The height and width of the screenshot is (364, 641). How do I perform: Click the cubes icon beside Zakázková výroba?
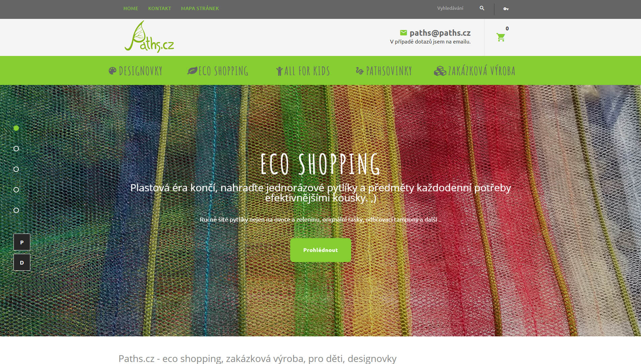[440, 71]
